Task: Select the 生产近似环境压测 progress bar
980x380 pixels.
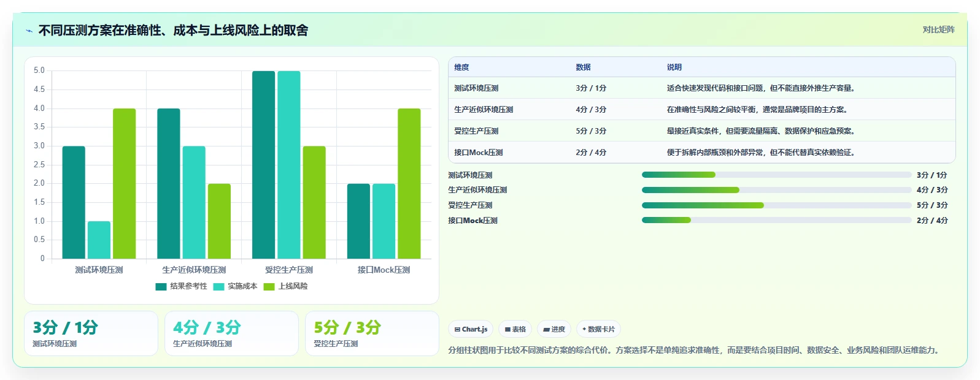Action: 776,190
